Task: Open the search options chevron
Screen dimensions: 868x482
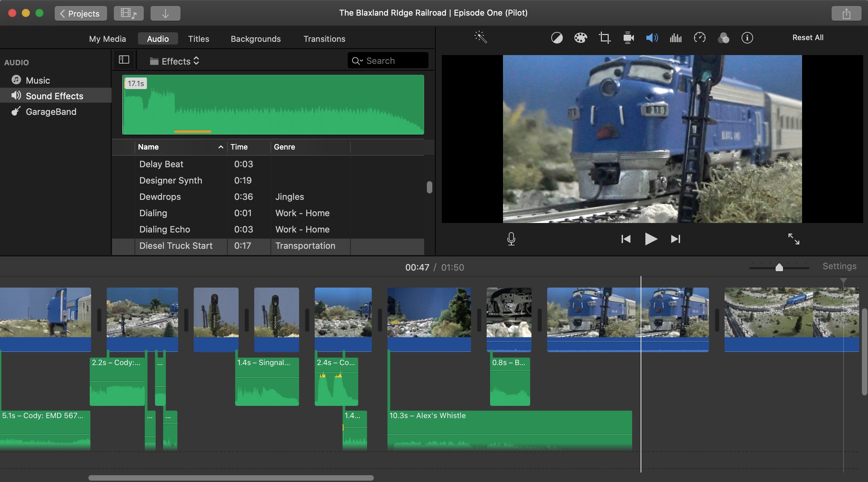Action: tap(358, 61)
